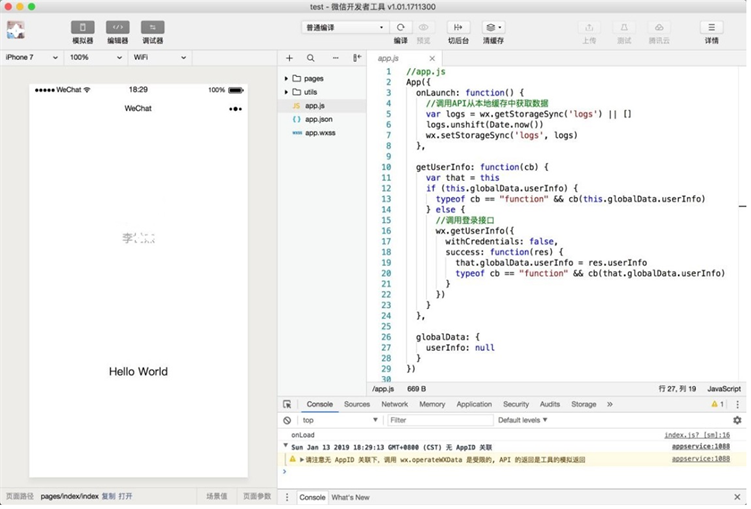The width and height of the screenshot is (751, 509).
Task: Switch to the Network tab
Action: (394, 404)
